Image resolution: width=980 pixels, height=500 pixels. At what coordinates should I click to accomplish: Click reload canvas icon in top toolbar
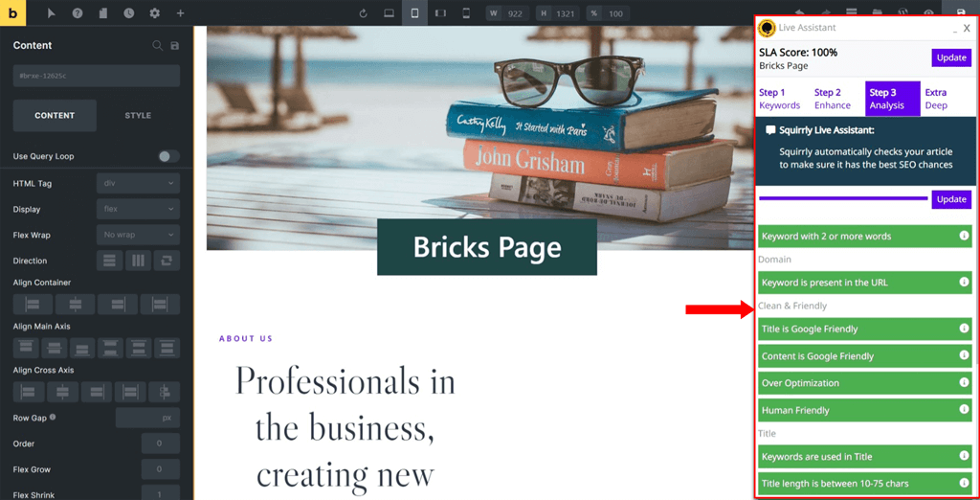363,13
